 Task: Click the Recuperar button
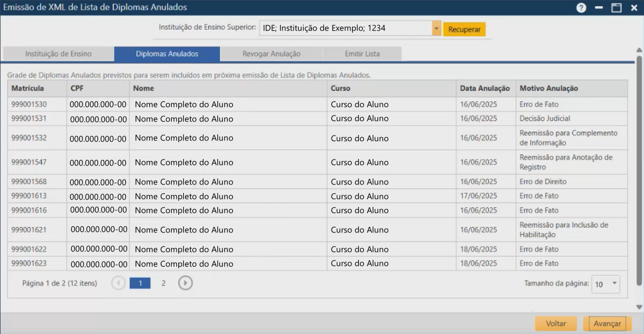click(465, 28)
